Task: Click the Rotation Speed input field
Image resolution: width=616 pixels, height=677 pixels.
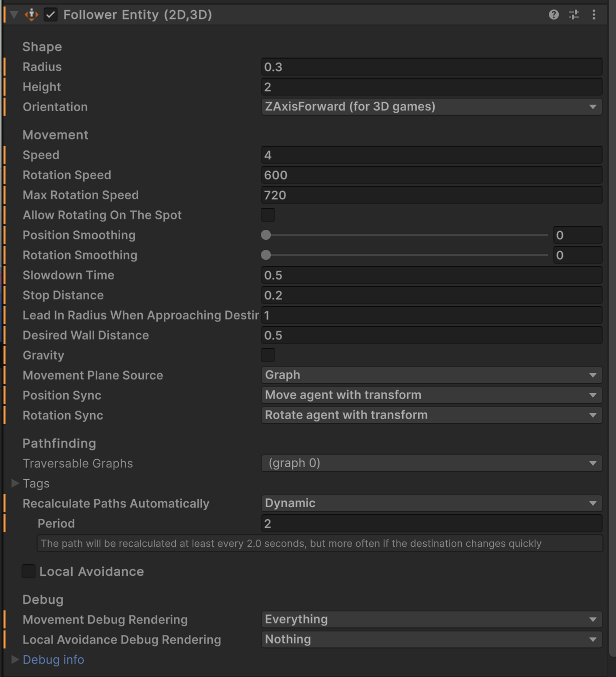Action: [432, 175]
